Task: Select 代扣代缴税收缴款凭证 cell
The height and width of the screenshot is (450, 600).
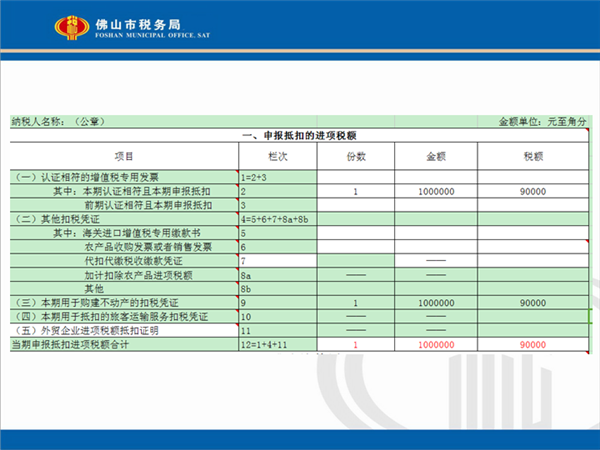Action: pyautogui.click(x=124, y=261)
